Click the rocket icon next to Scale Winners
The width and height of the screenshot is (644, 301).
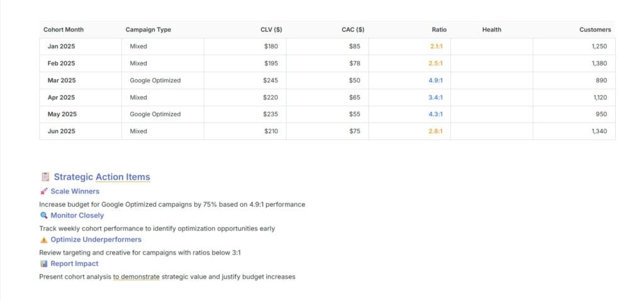43,192
